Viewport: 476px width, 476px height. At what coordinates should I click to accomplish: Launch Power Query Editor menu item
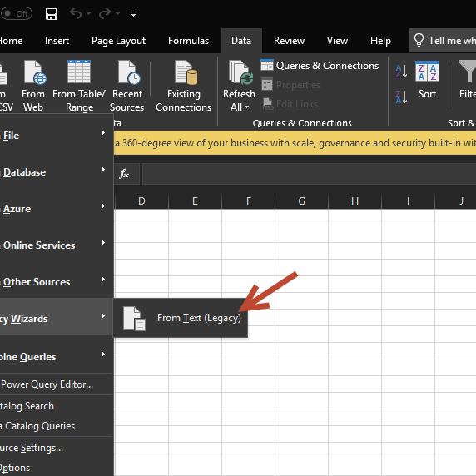(56, 384)
